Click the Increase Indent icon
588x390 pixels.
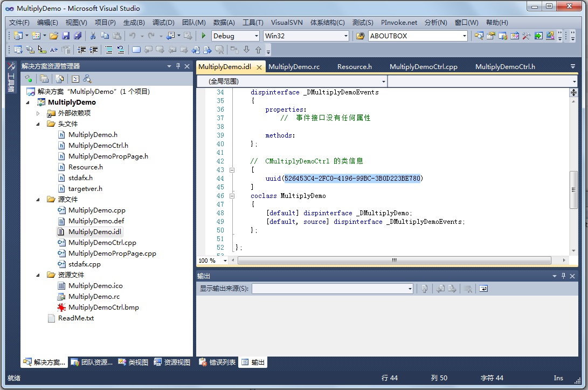coord(93,50)
